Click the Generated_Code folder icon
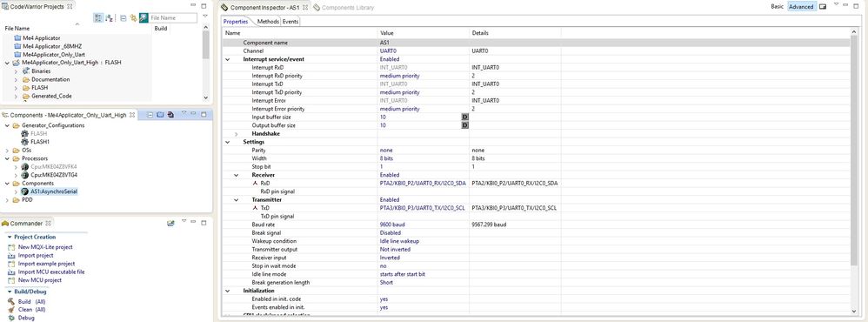Viewport: 868px width, 322px height. [26, 96]
